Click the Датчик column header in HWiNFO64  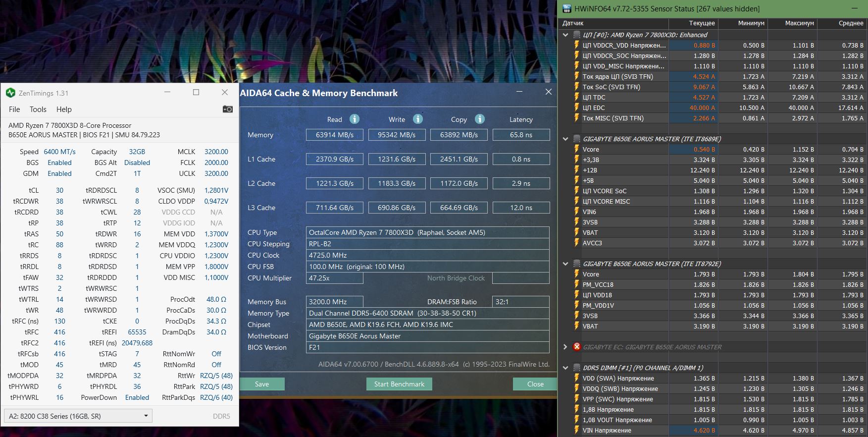[614, 23]
